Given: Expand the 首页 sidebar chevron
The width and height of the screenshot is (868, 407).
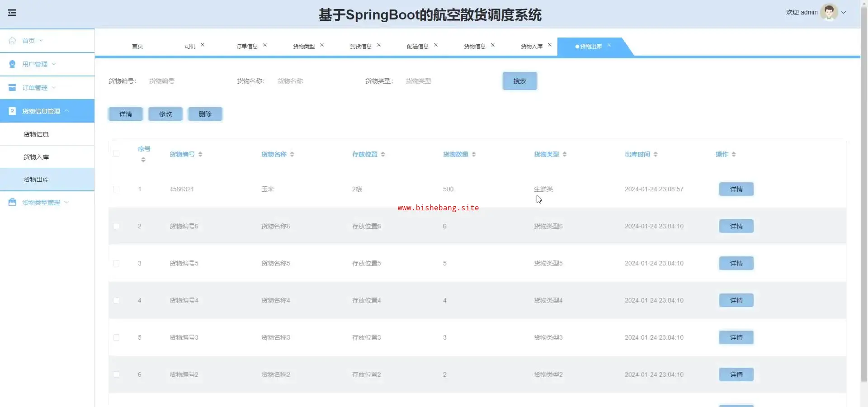Looking at the screenshot, I should coord(41,41).
